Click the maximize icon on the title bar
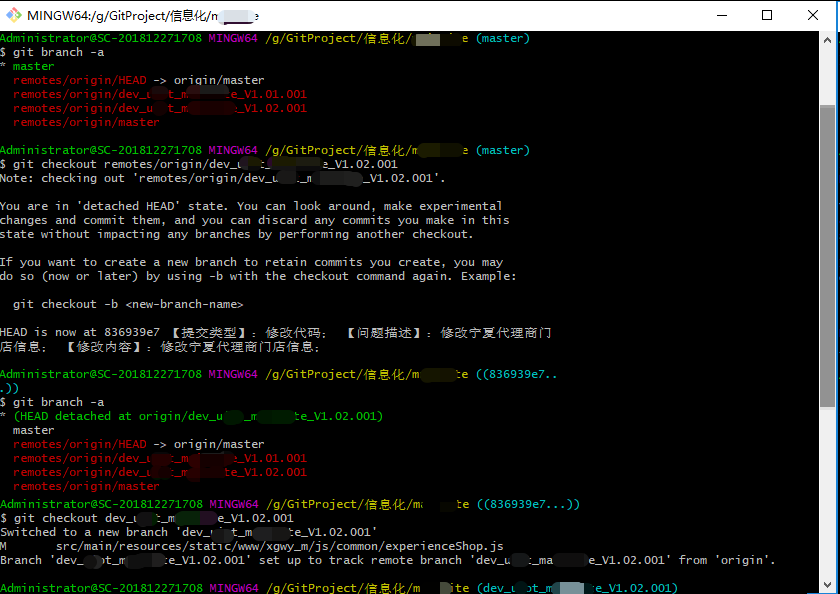Image resolution: width=840 pixels, height=594 pixels. click(767, 15)
